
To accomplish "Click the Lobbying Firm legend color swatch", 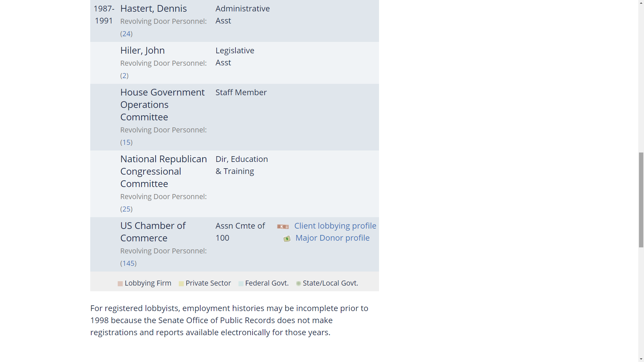I will point(120,284).
